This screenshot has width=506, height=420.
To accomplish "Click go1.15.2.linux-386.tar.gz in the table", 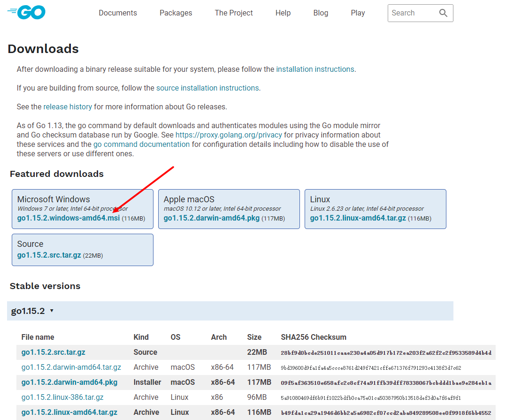I will [62, 397].
